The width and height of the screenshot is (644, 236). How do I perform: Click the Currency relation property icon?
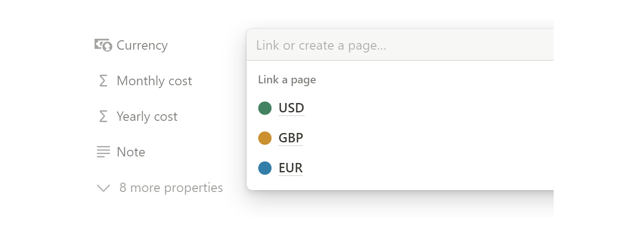(x=103, y=45)
